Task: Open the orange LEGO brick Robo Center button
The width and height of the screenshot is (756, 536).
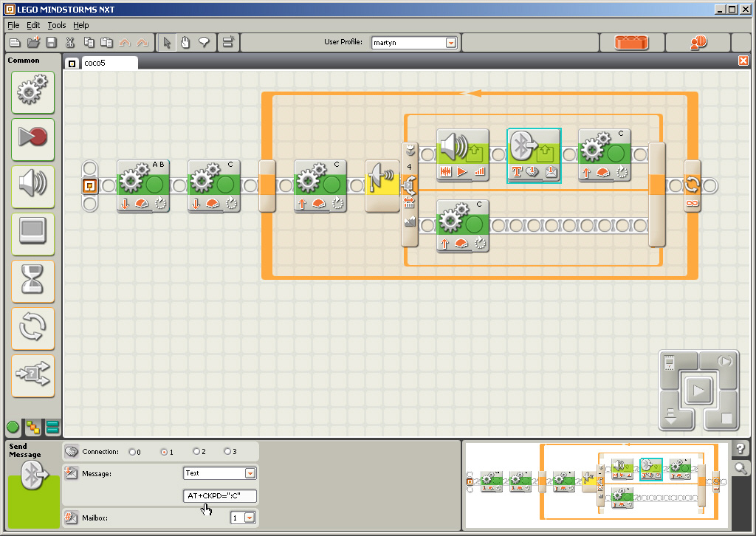Action: point(632,42)
